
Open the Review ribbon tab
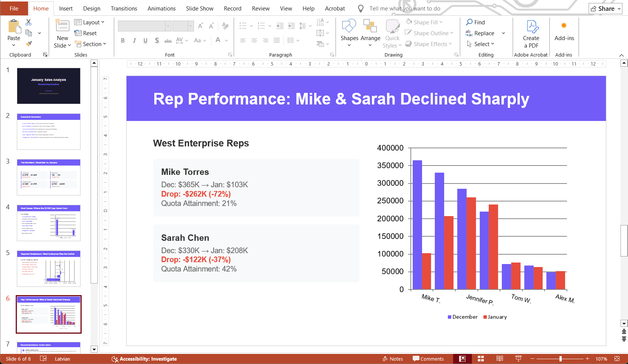pos(260,8)
